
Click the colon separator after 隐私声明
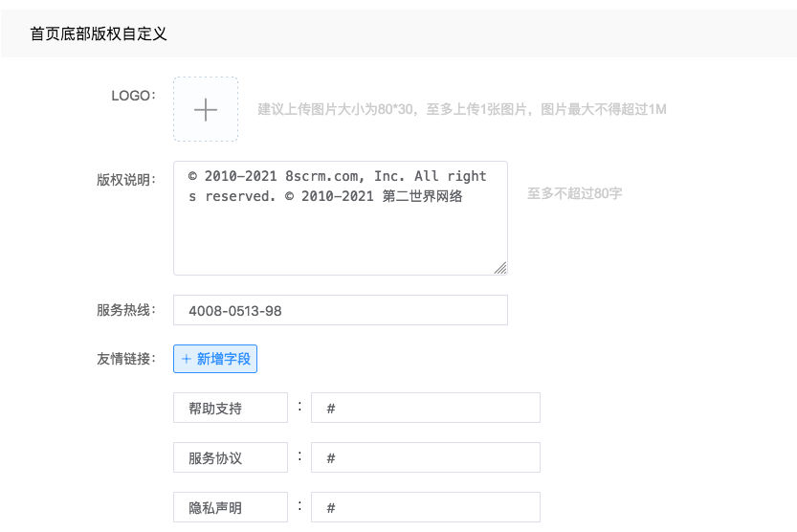coord(299,506)
